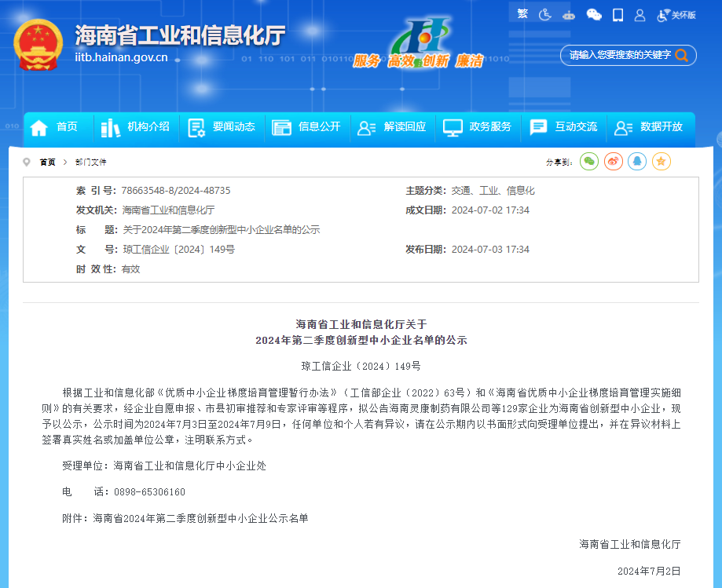Open the accessibility wheelchair icon
Image resolution: width=722 pixels, height=588 pixels.
[545, 14]
